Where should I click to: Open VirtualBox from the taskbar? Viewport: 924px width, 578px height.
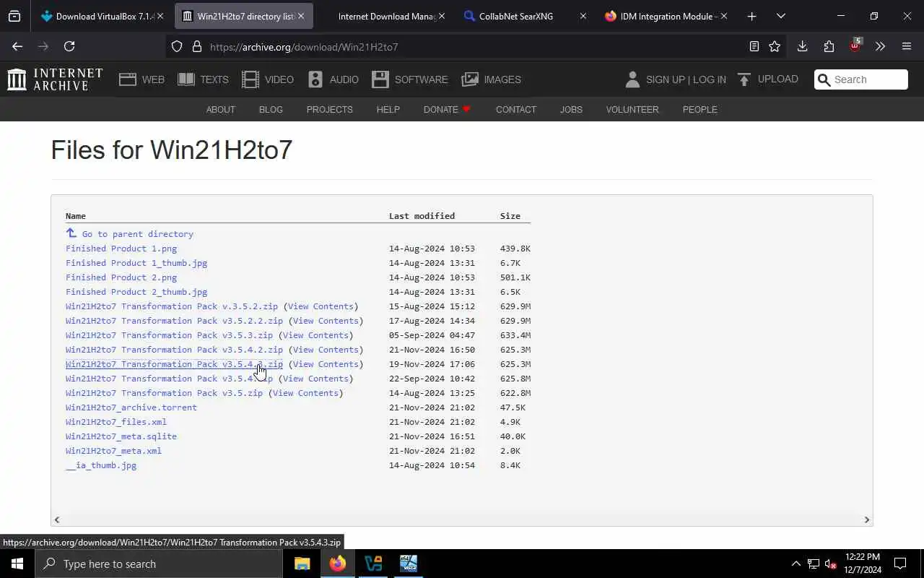pyautogui.click(x=373, y=564)
